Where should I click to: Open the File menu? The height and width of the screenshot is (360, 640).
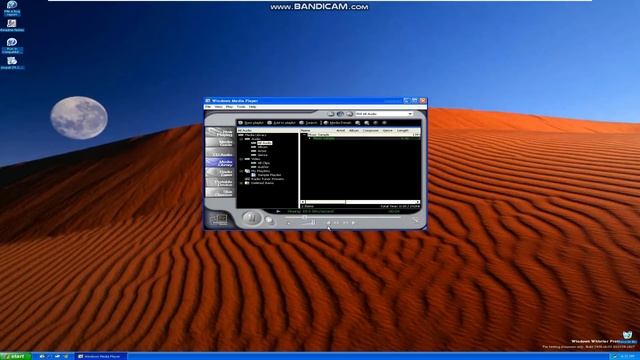(x=208, y=107)
